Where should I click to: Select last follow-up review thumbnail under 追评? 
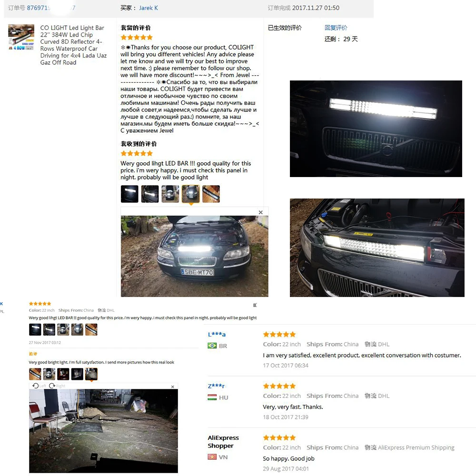coord(91,374)
